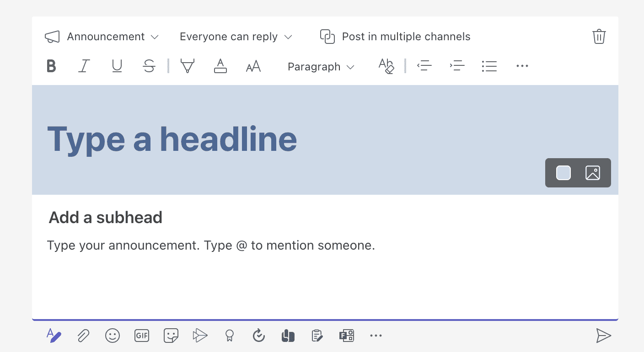Click the GIF icon
Screen dimensions: 644x352
coord(142,336)
